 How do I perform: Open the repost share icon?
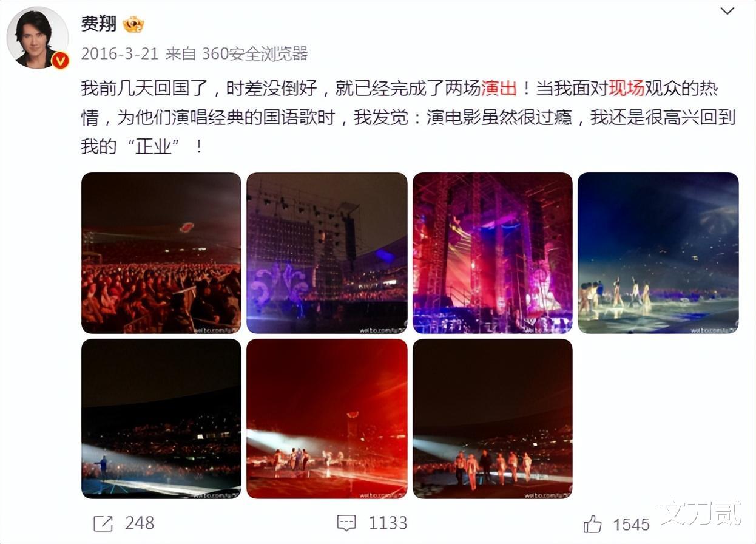coord(103,523)
